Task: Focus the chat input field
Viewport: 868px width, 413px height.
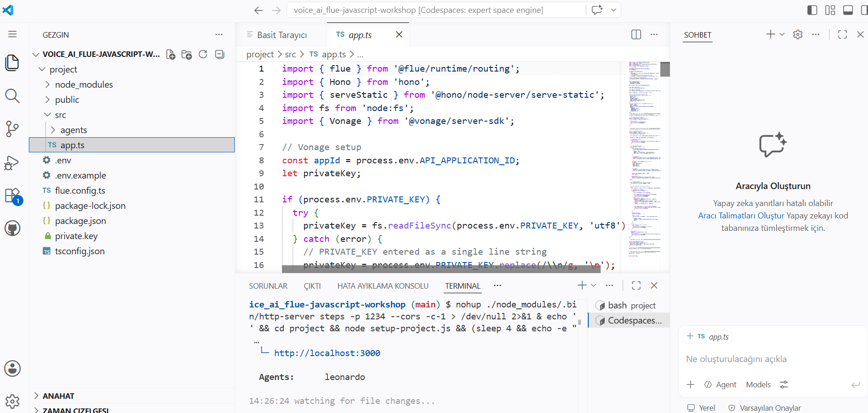Action: point(773,359)
